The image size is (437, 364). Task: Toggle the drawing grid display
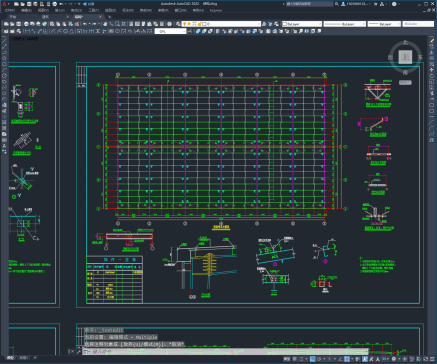(294, 359)
